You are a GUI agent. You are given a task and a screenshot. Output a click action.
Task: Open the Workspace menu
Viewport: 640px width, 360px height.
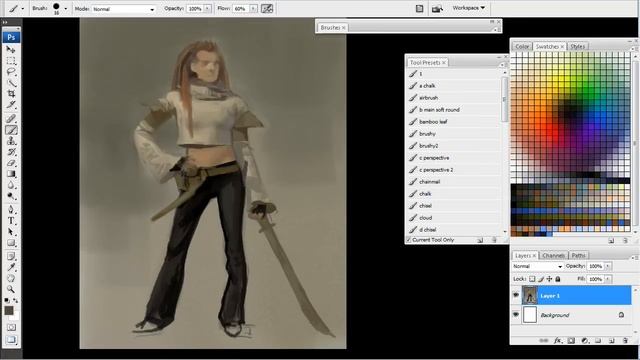tap(469, 8)
